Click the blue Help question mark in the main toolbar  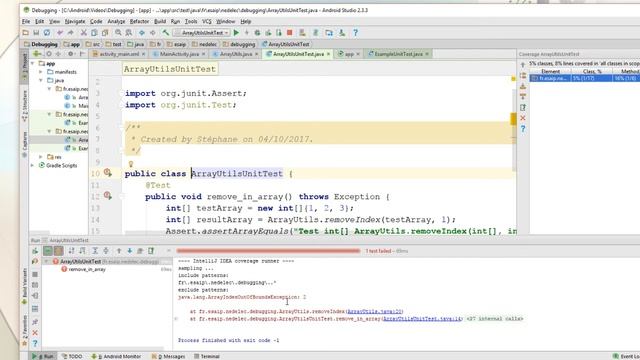tap(355, 33)
